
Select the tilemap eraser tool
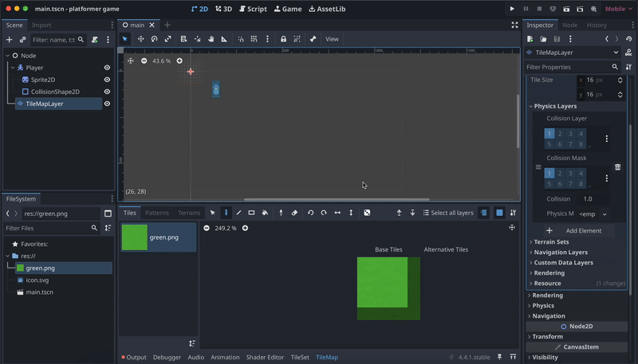pyautogui.click(x=294, y=213)
